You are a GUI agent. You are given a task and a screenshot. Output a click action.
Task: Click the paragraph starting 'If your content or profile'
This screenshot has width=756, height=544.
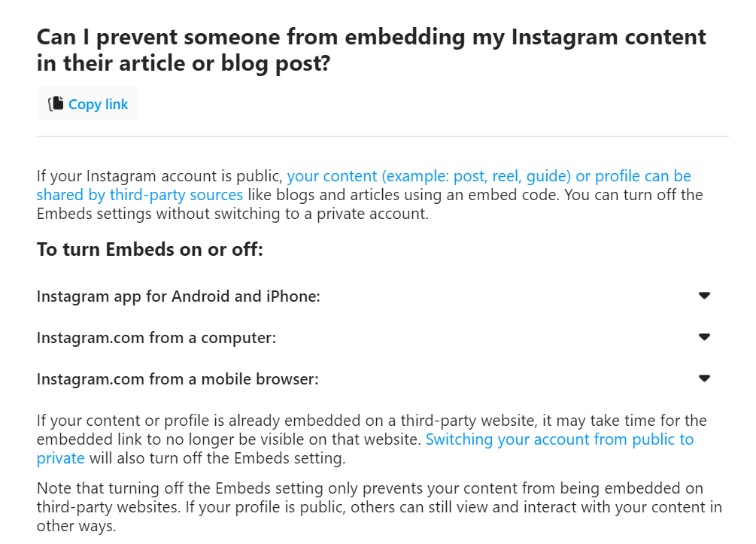372,439
